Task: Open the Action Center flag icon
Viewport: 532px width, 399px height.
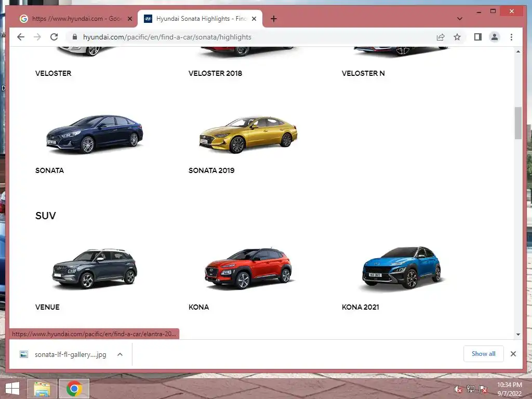Action: [x=483, y=389]
